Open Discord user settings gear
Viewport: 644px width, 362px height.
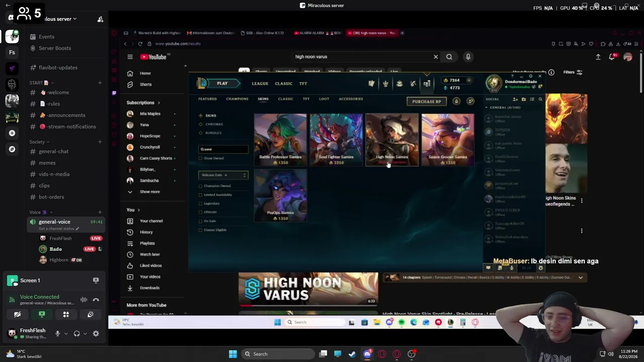96,333
